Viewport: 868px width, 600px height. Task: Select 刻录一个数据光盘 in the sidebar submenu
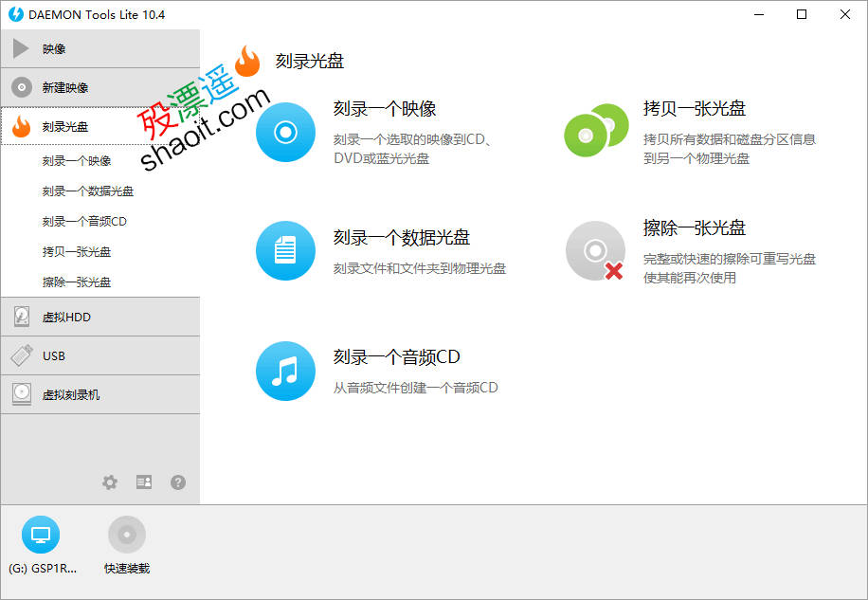(x=88, y=191)
